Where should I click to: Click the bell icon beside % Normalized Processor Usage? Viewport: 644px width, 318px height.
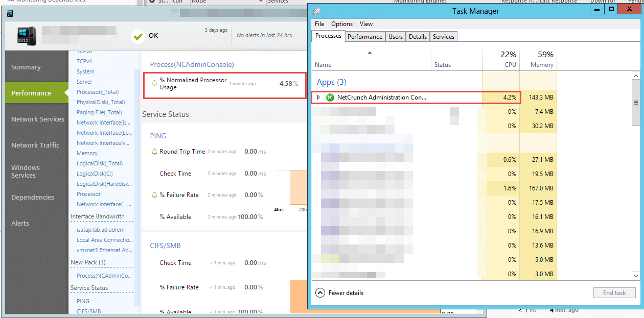(x=155, y=83)
